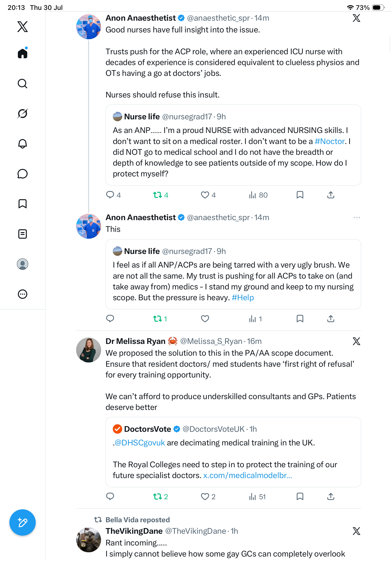
Task: Open the Home feed icon
Action: pos(23,53)
